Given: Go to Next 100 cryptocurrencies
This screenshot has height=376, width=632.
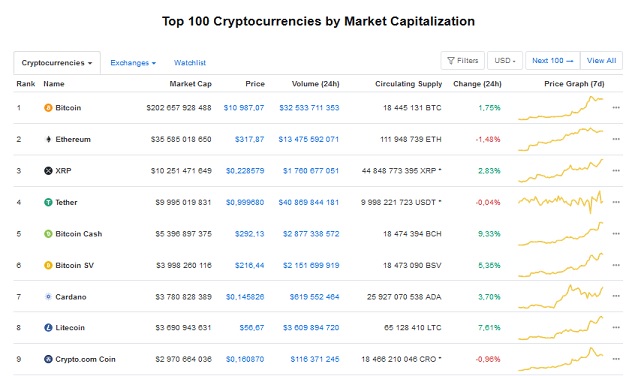Looking at the screenshot, I should coord(553,60).
